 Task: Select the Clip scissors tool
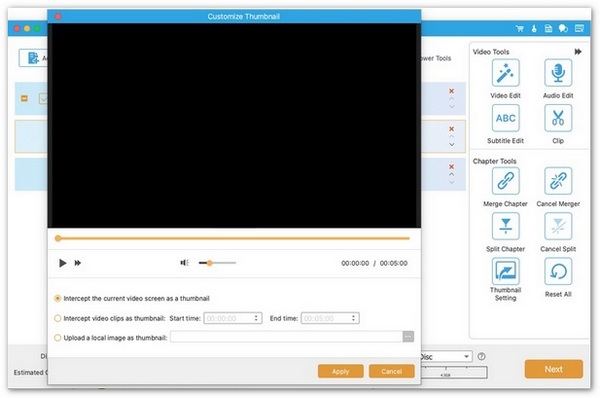click(x=558, y=118)
